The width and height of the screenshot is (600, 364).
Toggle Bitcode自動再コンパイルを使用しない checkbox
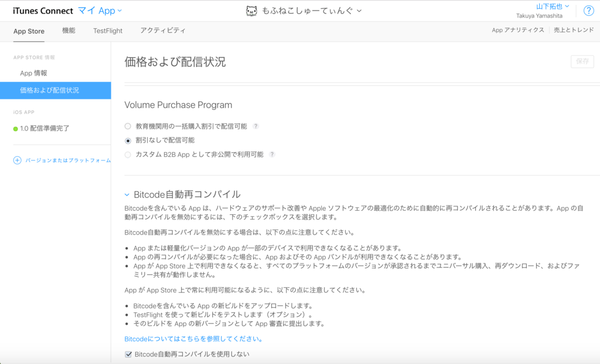click(x=128, y=355)
